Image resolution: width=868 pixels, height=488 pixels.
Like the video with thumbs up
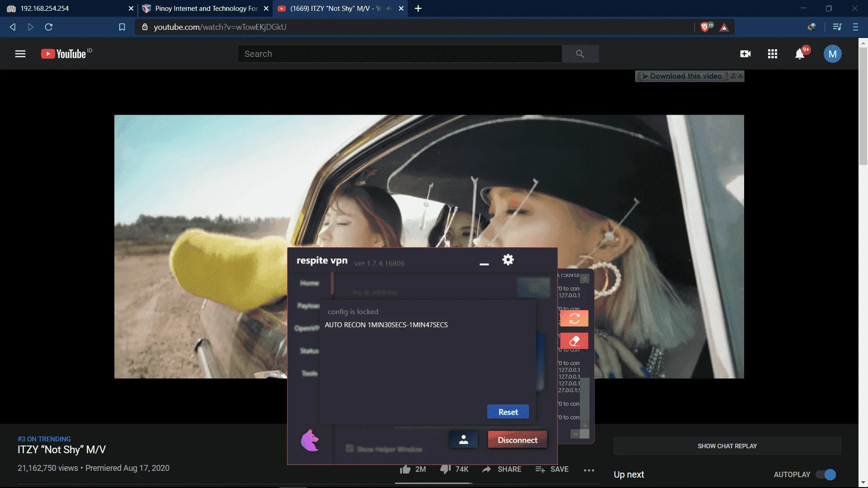point(405,469)
